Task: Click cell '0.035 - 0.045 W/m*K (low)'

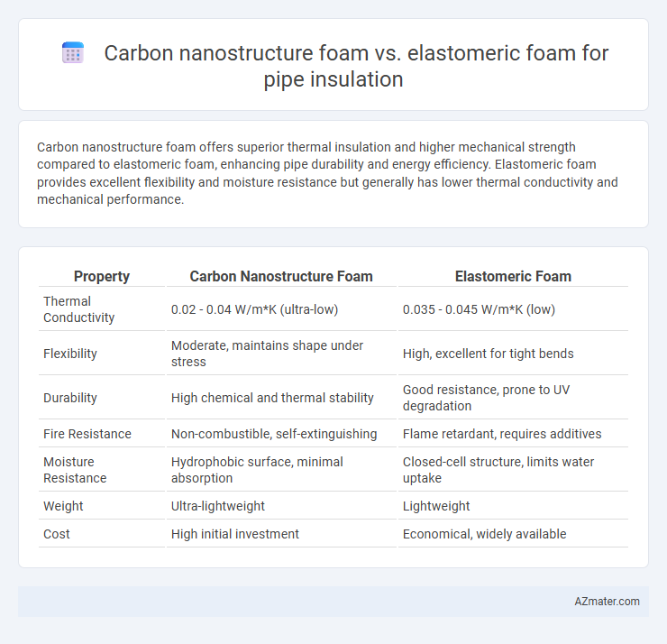Action: 513,309
